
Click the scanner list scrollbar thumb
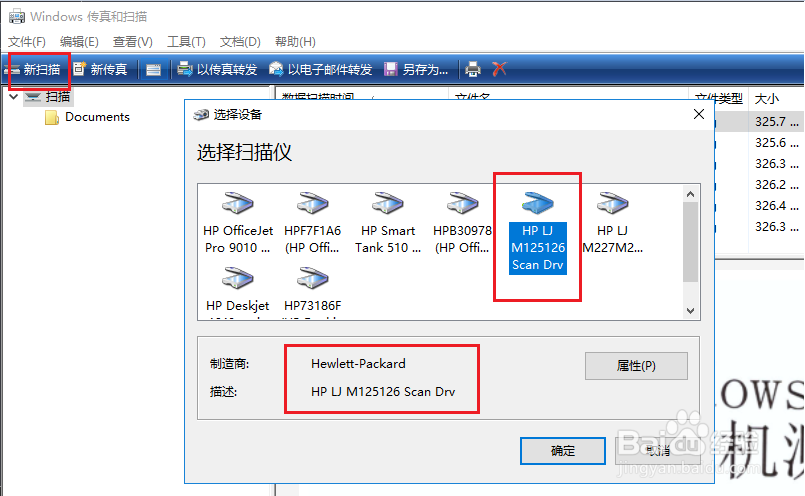click(x=691, y=241)
